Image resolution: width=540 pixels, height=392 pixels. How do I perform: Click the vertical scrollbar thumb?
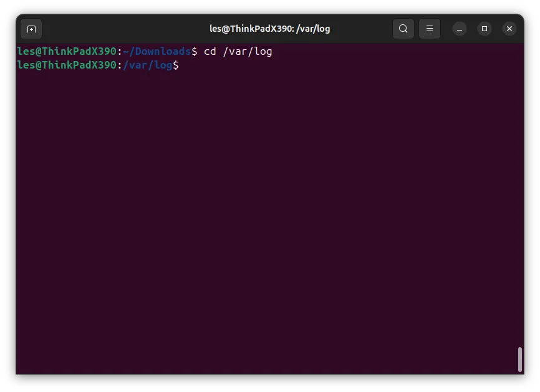point(520,360)
